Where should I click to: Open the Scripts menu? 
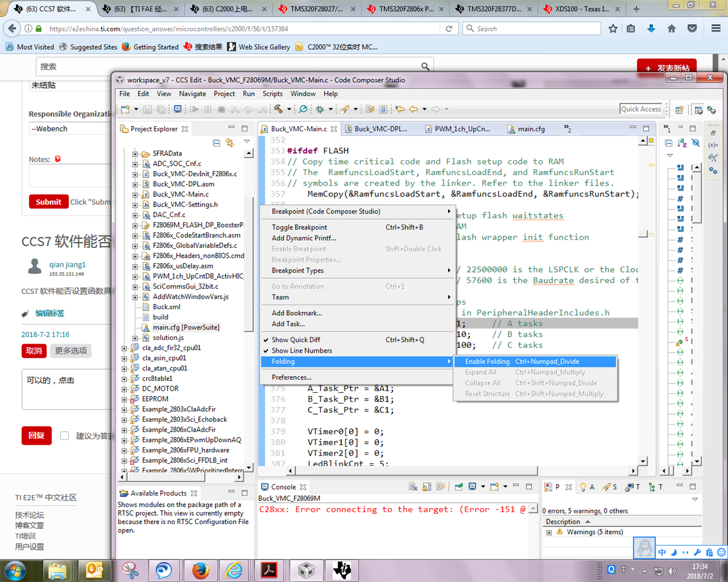(272, 93)
